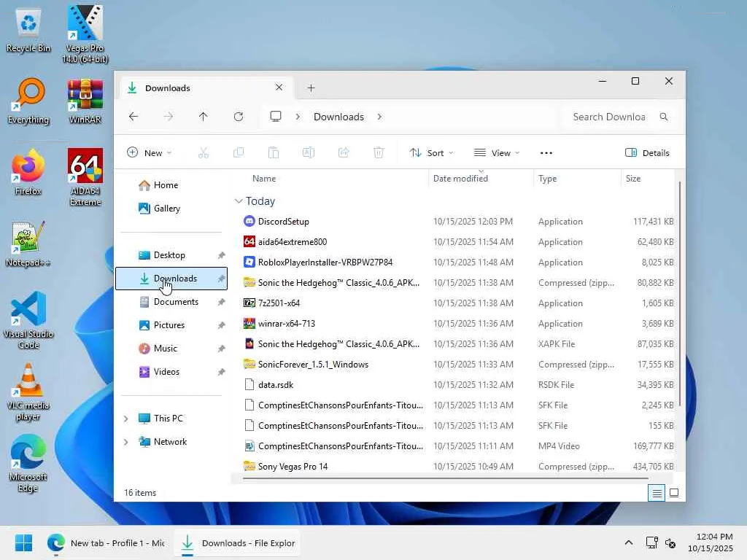The width and height of the screenshot is (747, 560).
Task: Close the Downloads tab
Action: [x=279, y=87]
